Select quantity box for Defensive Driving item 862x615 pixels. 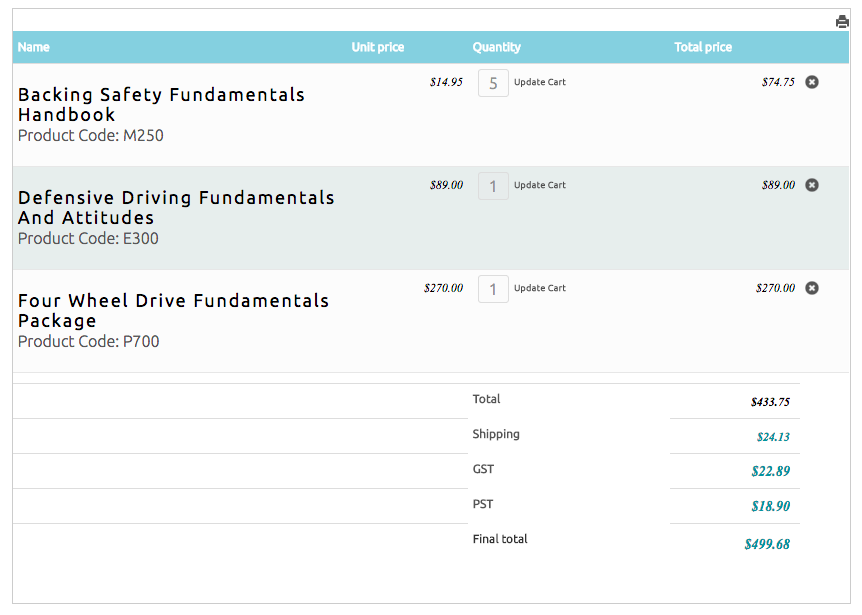(x=493, y=187)
